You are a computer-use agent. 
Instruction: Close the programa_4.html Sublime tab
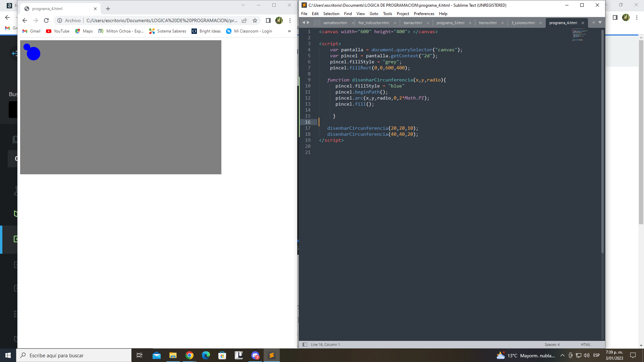coord(583,23)
